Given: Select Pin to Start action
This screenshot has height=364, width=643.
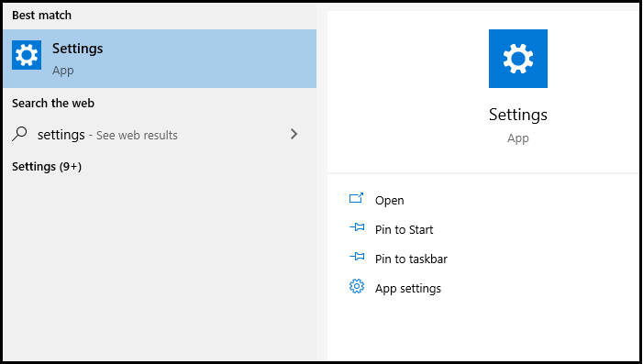Looking at the screenshot, I should (404, 229).
